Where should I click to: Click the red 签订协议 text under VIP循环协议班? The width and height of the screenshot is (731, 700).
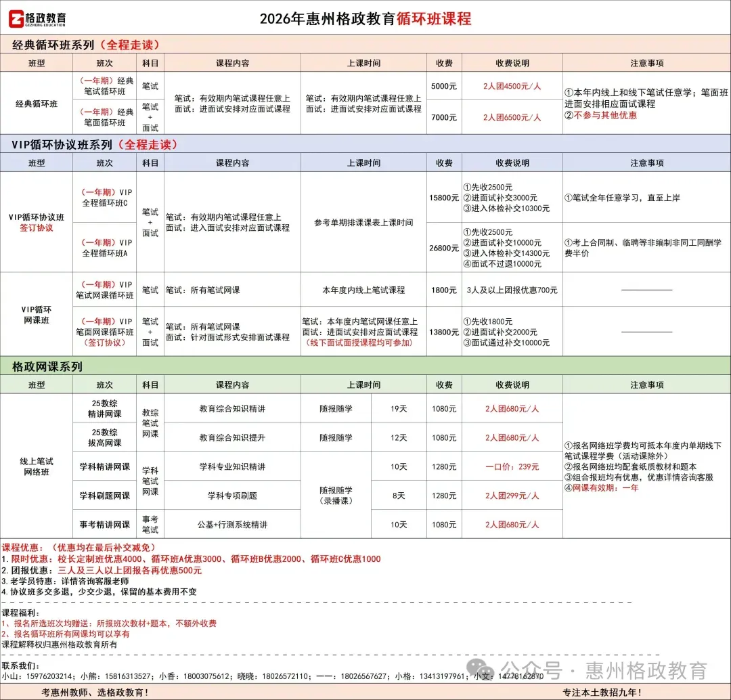point(37,228)
